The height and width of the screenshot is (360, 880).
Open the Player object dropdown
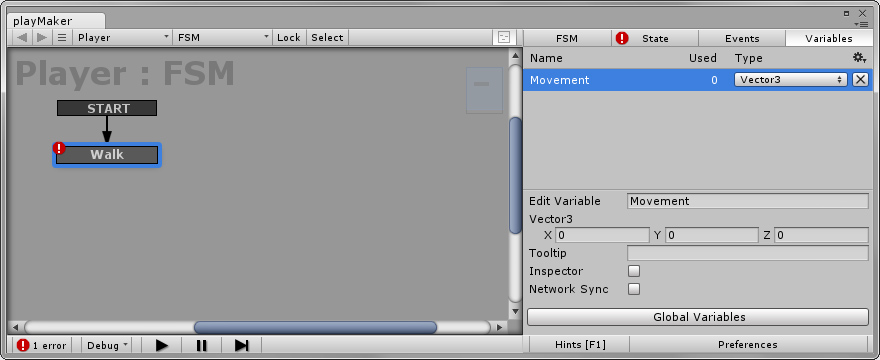(122, 38)
